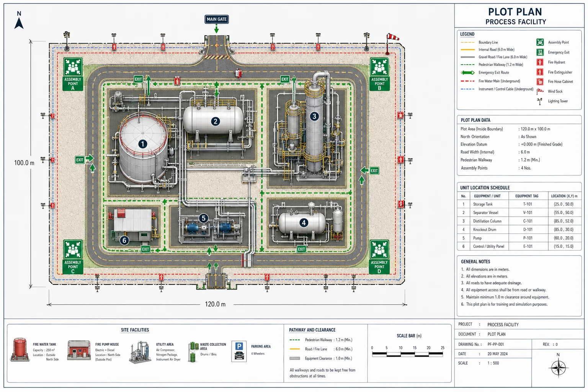Click the EXIT sign right of the distillation column
The image size is (588, 392).
coord(374,171)
